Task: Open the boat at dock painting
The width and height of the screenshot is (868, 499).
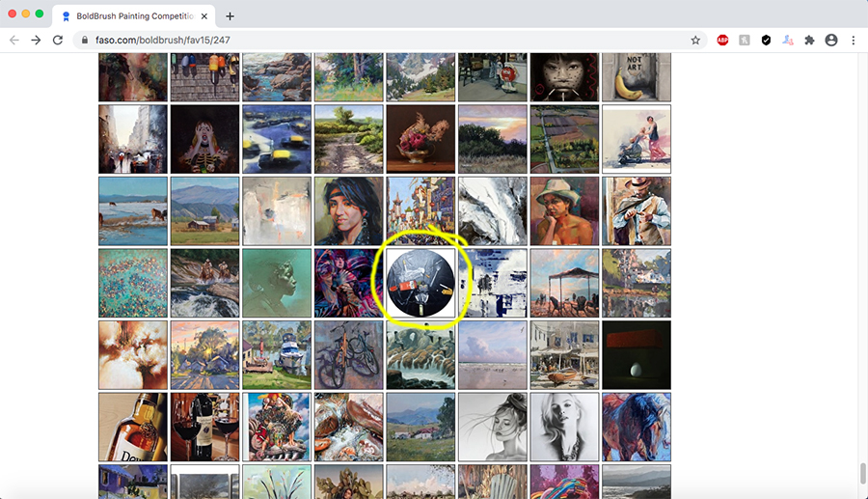Action: click(277, 355)
